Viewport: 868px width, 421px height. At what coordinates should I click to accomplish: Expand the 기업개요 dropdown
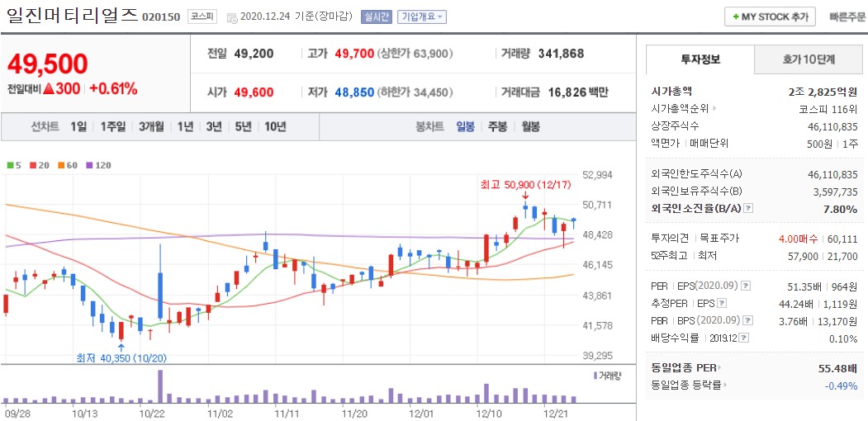[x=422, y=17]
